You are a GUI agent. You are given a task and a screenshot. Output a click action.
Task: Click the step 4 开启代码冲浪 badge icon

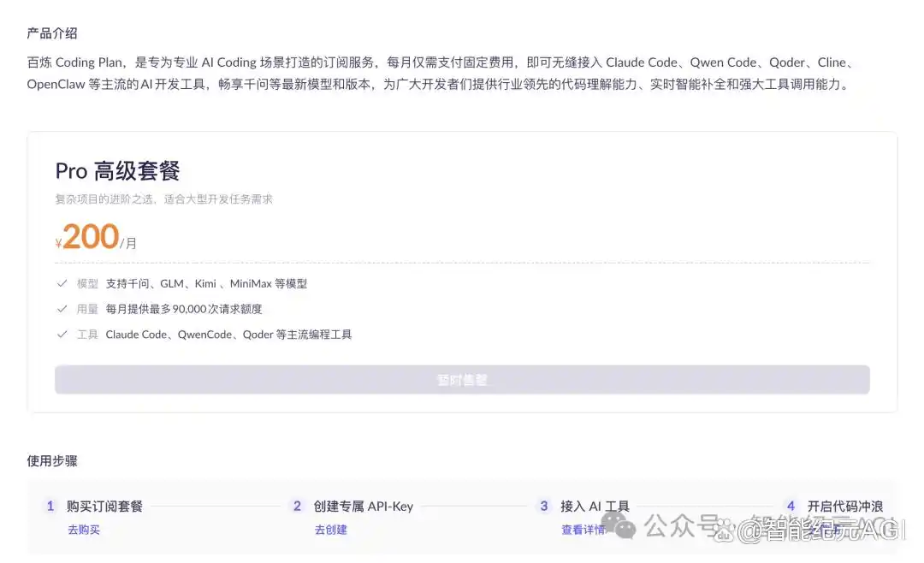tap(791, 506)
